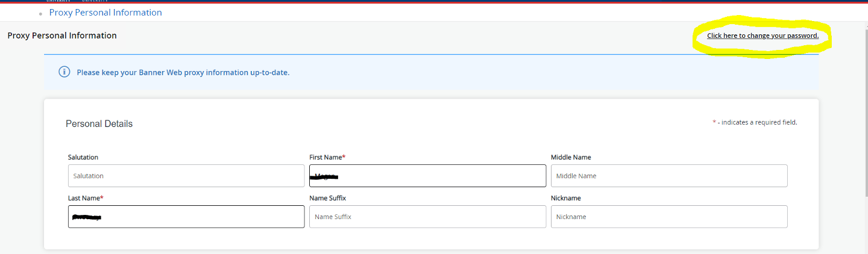Focus the Name Suffix field
Image resolution: width=868 pixels, height=254 pixels.
[427, 217]
